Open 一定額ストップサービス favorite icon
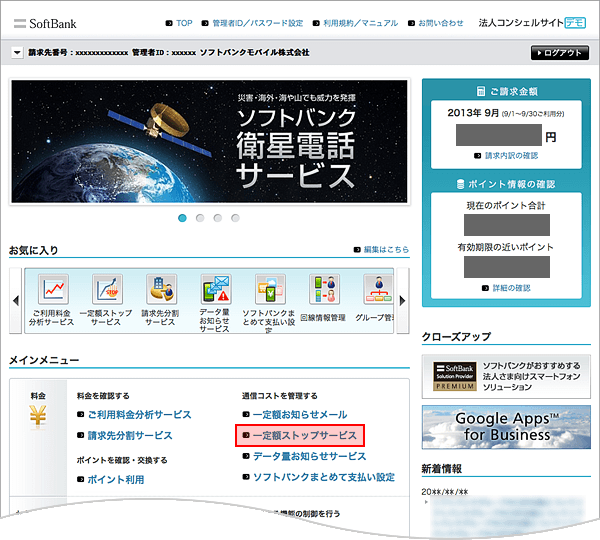 [x=107, y=289]
